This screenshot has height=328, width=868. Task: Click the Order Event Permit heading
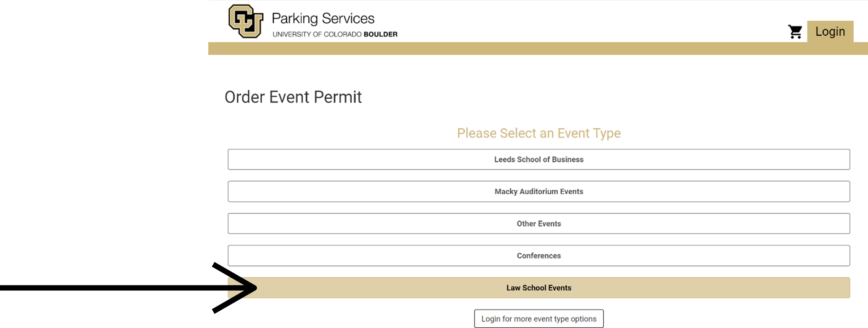[293, 97]
